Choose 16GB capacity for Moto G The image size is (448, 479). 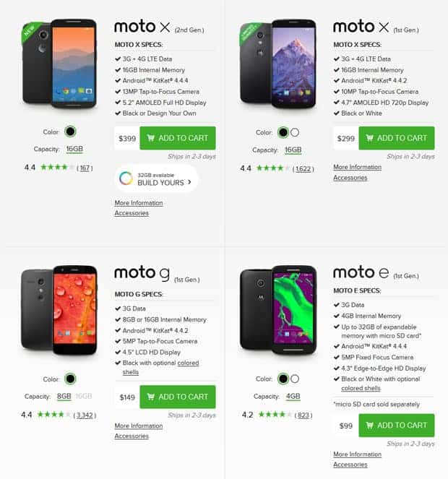84,396
